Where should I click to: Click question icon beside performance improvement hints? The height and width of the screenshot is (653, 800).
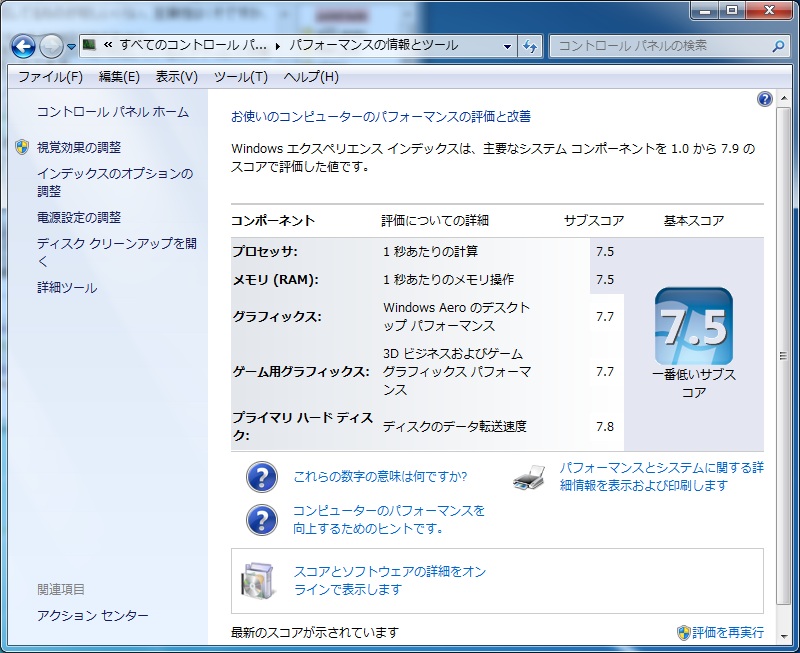pos(261,520)
